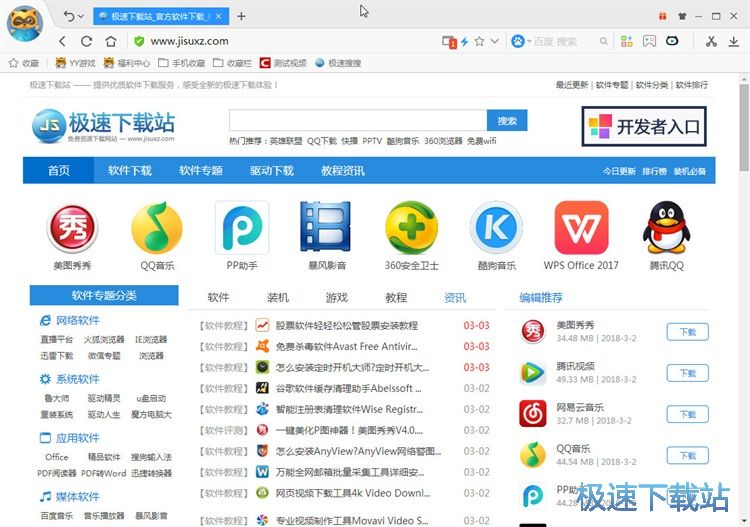Click the 腾讯视频 icon in 编辑推荐
750x527 pixels.
533,373
